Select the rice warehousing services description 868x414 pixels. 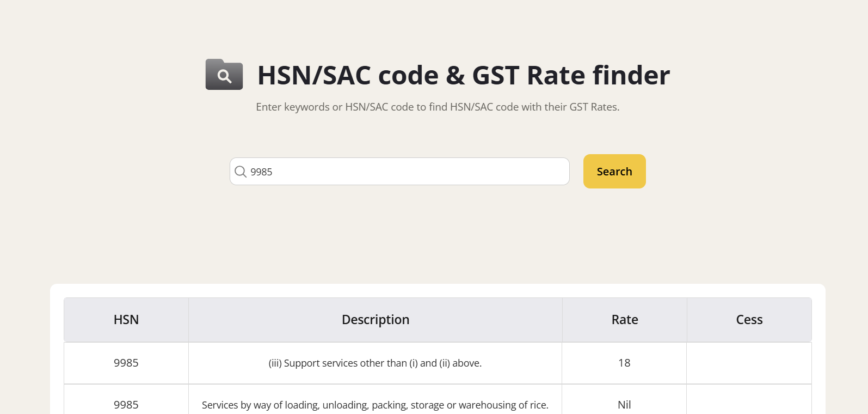tap(375, 405)
